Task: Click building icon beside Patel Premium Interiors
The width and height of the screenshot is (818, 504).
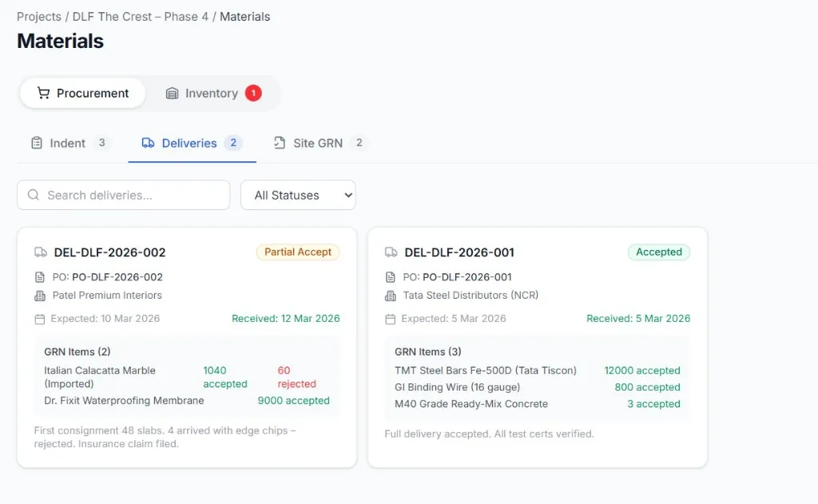Action: (40, 296)
